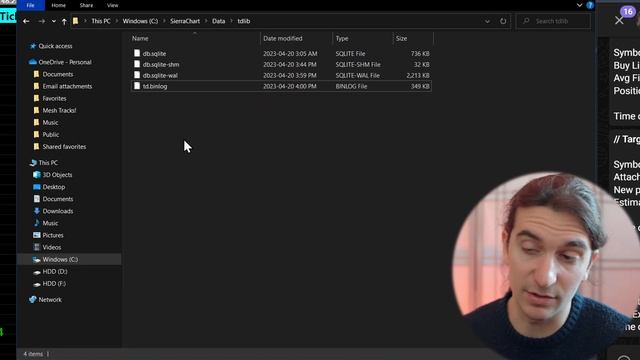The width and height of the screenshot is (640, 360).
Task: Click the SQLITE-WAL File type cell
Action: (358, 76)
